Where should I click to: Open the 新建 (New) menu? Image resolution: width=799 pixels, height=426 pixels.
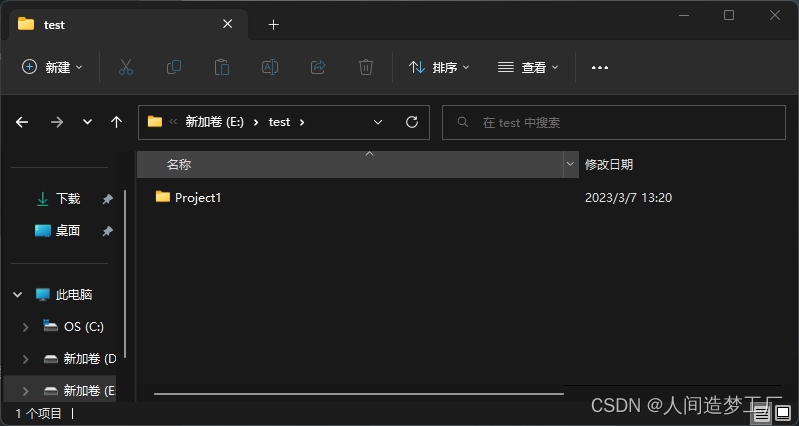click(x=52, y=67)
